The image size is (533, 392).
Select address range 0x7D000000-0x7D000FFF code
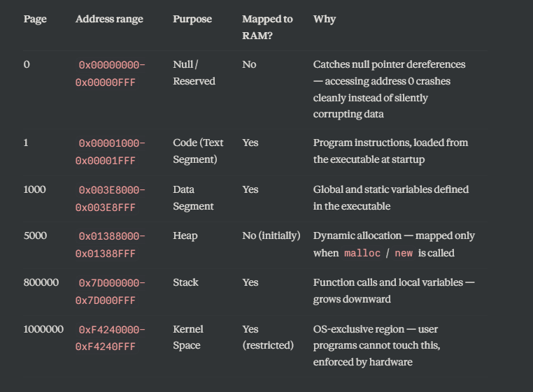[x=110, y=291]
